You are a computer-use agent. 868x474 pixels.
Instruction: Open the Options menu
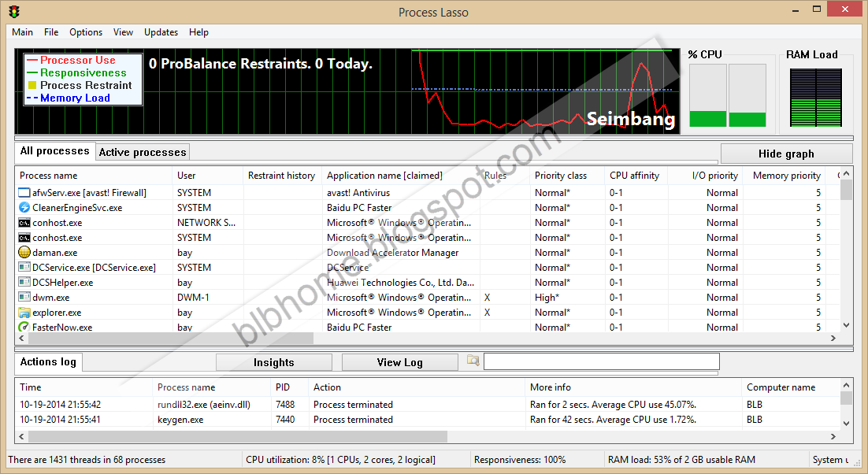[x=86, y=32]
